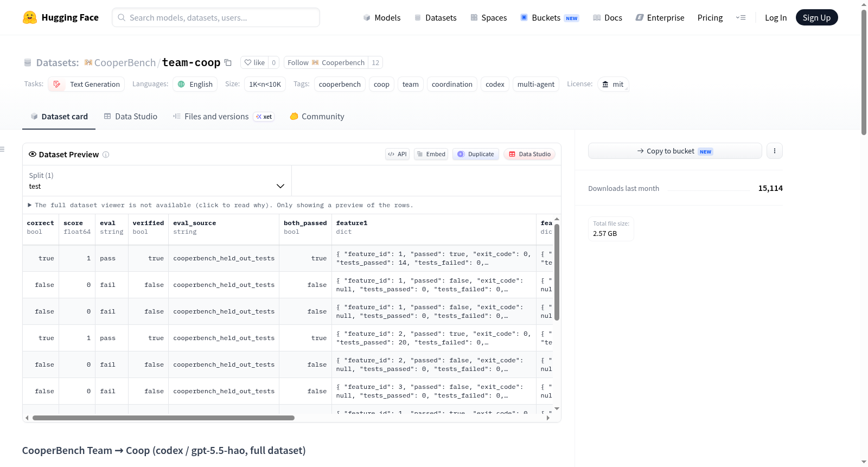
Task: Open Enterprise in the top navigation
Action: pos(660,17)
